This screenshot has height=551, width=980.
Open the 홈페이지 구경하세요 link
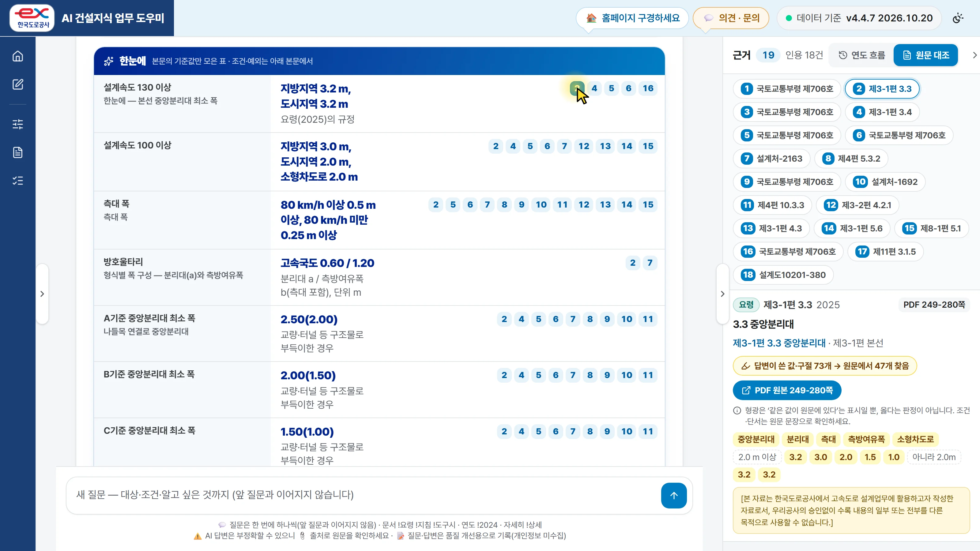632,18
